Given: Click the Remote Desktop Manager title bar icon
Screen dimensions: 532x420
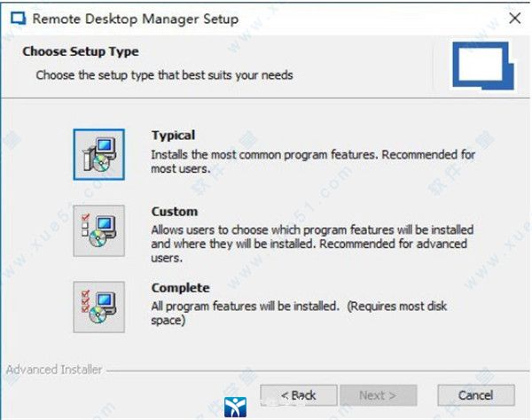Looking at the screenshot, I should (16, 19).
